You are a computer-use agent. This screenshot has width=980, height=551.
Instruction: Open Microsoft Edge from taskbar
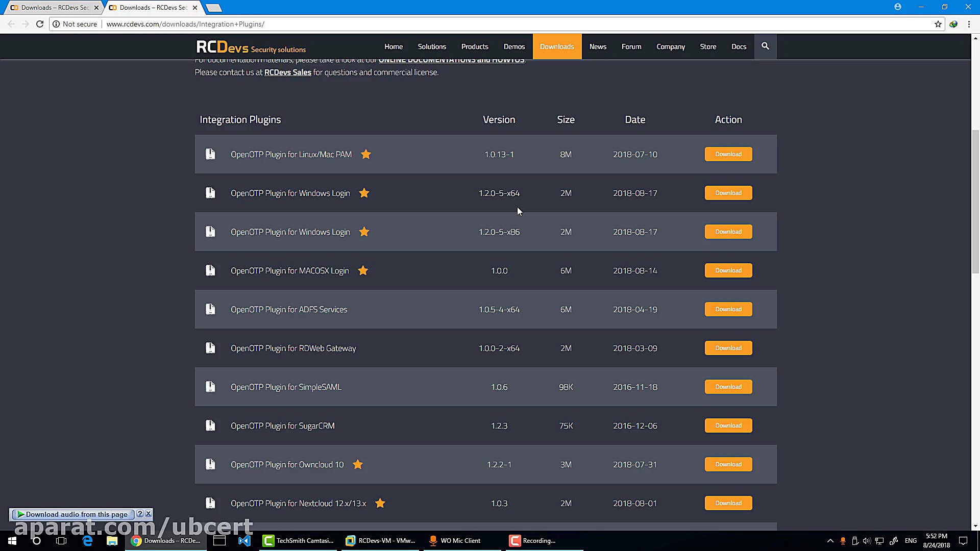[x=87, y=541]
